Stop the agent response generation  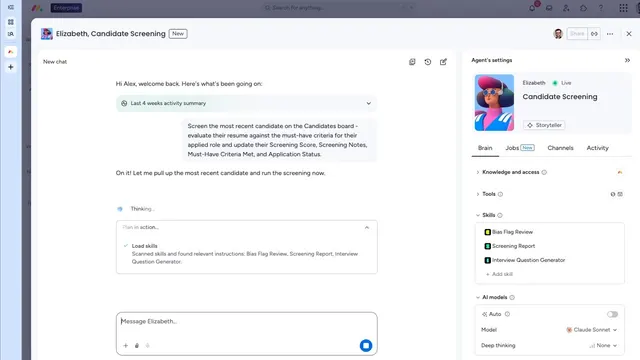(x=366, y=346)
